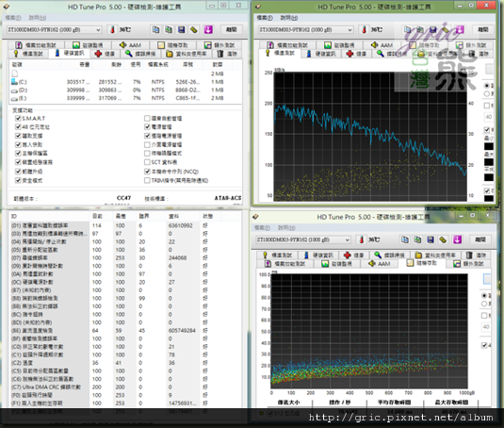The width and height of the screenshot is (504, 428).
Task: Click the (D:) drive icon in partition list
Action: pyautogui.click(x=14, y=91)
